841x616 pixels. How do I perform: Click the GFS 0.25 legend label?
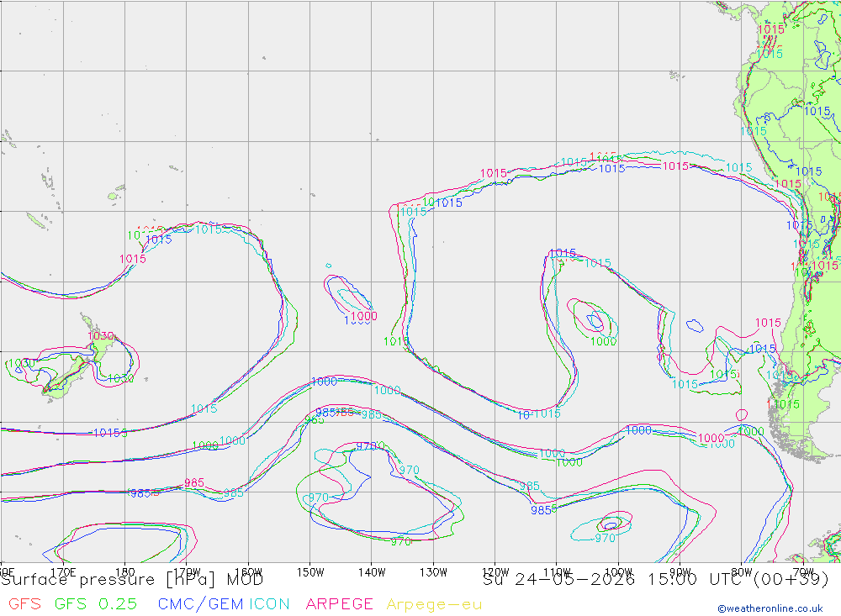pos(96,604)
